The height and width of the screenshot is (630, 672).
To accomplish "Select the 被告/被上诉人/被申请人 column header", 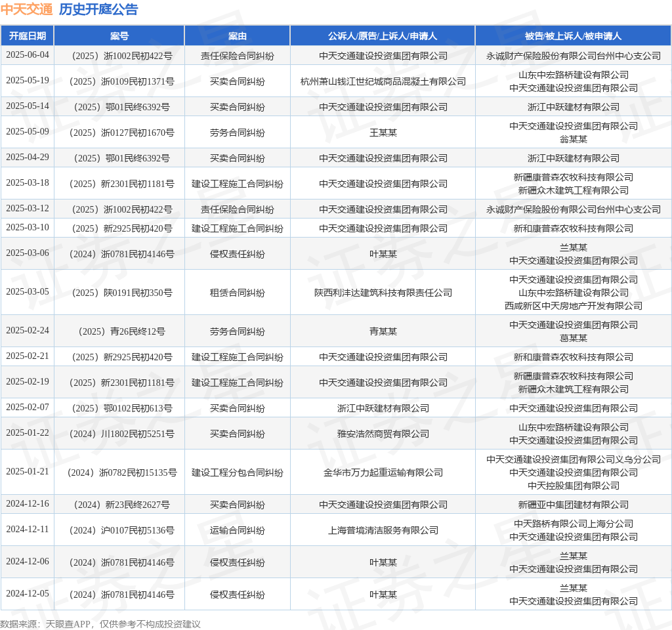I will tap(573, 36).
